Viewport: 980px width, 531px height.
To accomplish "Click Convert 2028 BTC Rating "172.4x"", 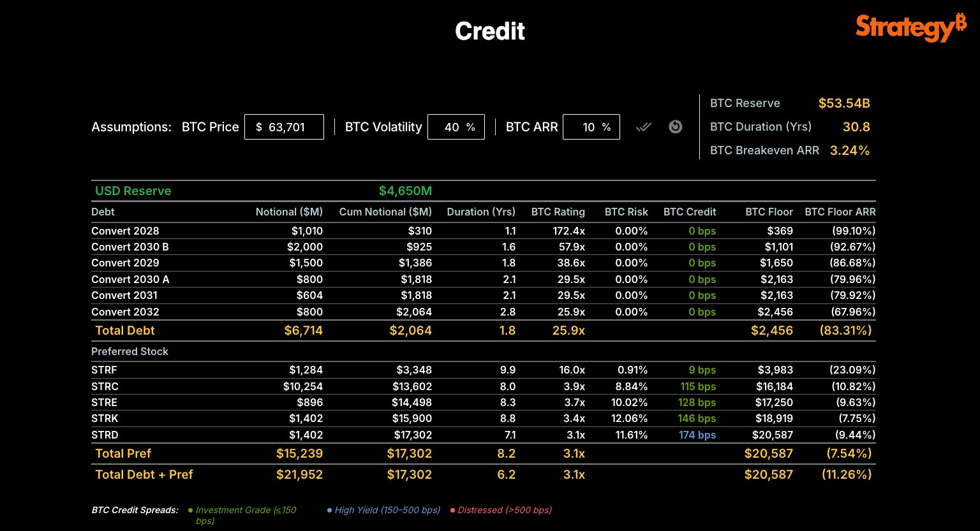I will [568, 231].
